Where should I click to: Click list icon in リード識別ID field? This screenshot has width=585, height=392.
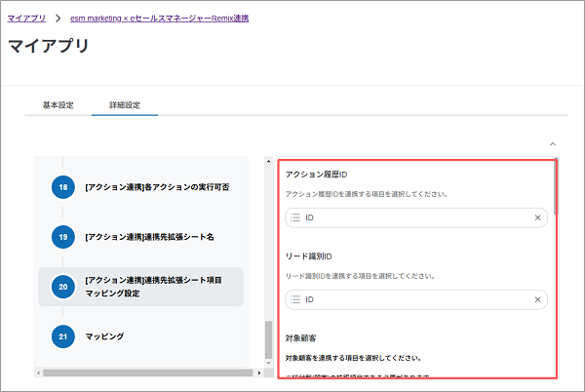[295, 299]
